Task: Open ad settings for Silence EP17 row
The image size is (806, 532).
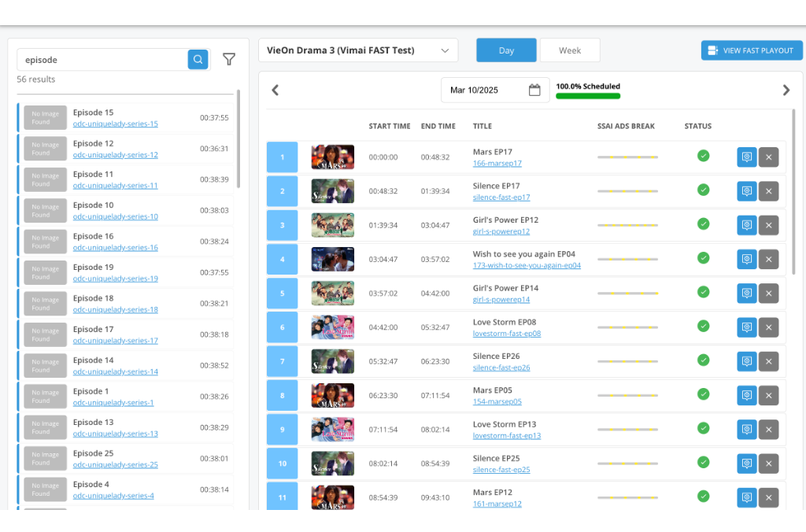Action: [x=746, y=191]
